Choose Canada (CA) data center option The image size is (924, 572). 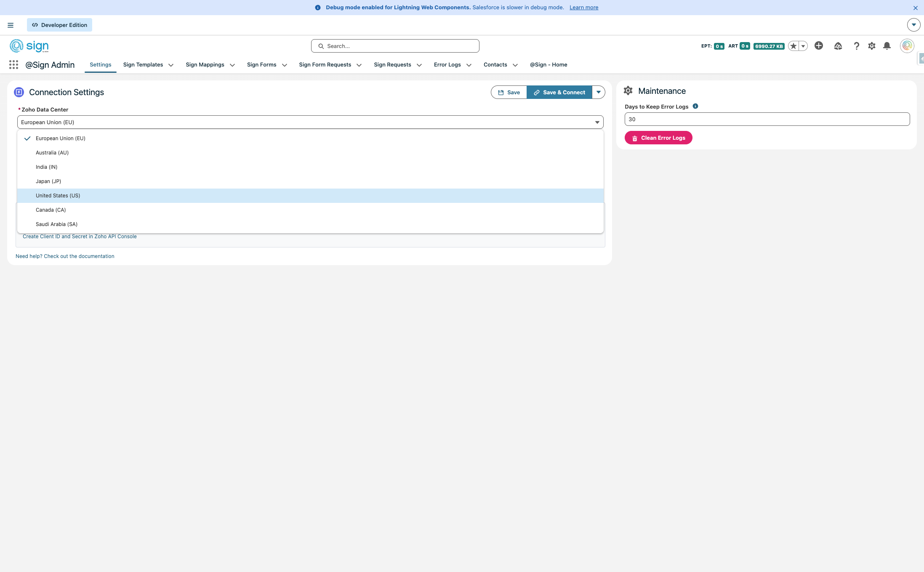(51, 210)
